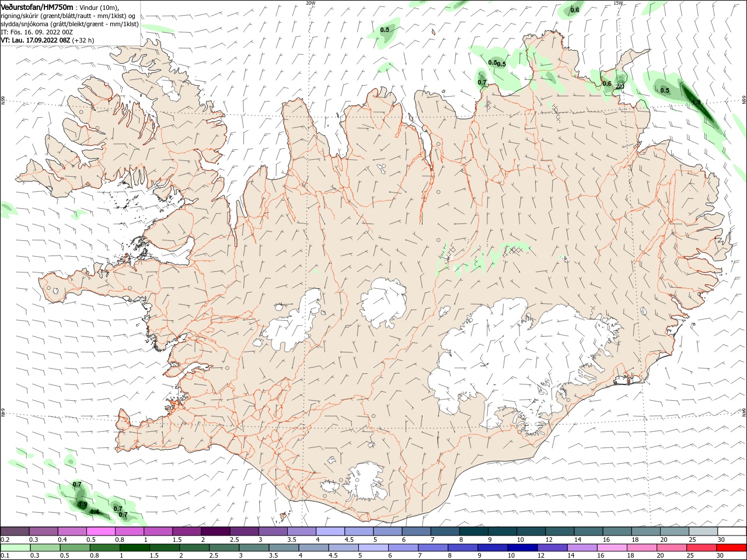Pick upper legend swatch between 25 and 30

pos(703,531)
